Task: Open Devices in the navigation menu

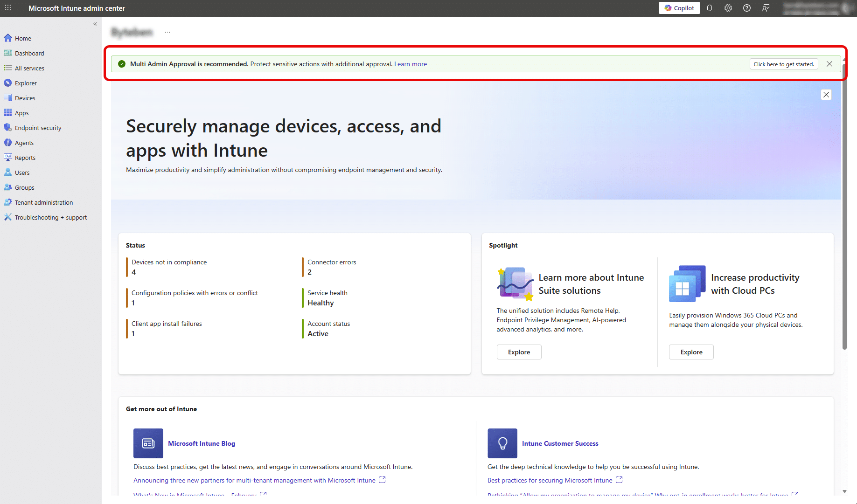Action: [x=25, y=98]
